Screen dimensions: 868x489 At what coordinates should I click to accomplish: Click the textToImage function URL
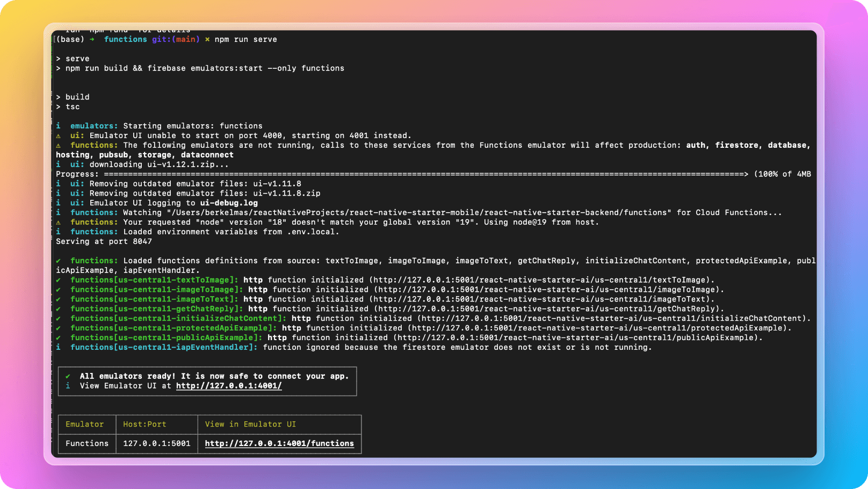(x=541, y=280)
